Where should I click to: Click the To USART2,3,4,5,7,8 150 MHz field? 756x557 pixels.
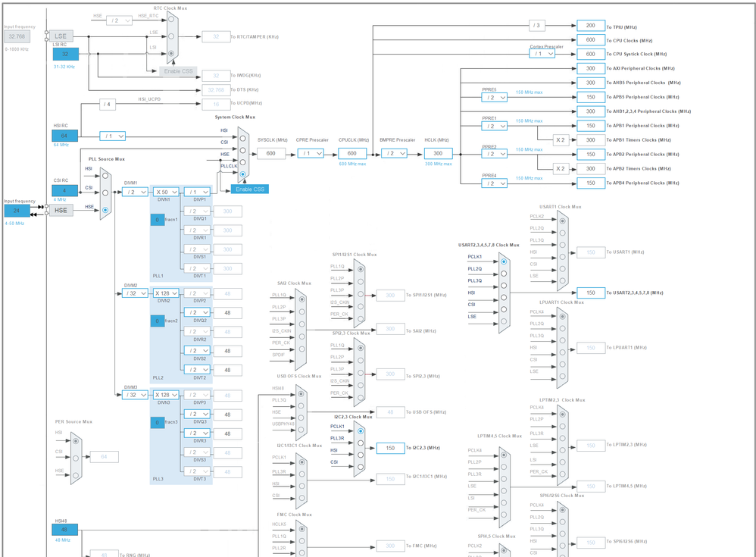591,293
